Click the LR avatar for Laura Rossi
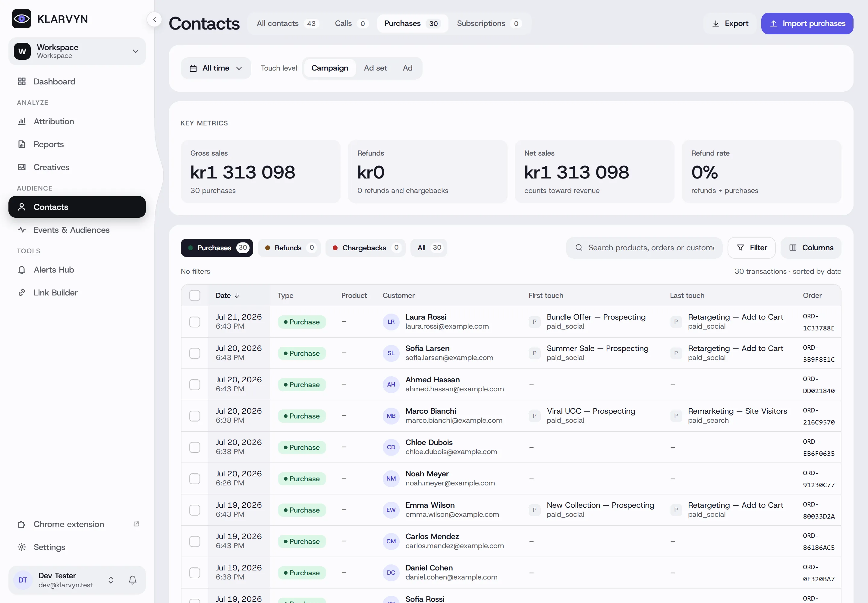The height and width of the screenshot is (603, 868). pyautogui.click(x=391, y=321)
